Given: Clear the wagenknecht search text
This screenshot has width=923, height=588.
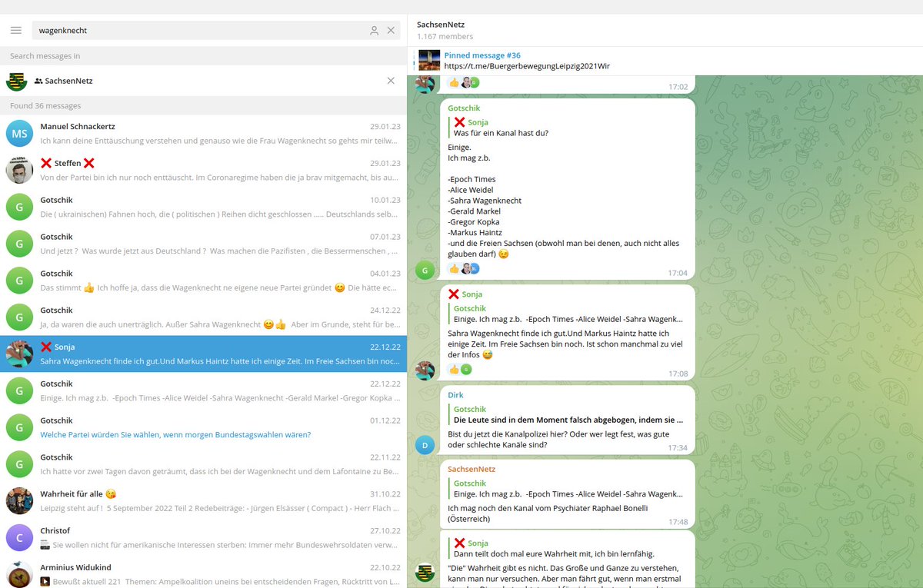Looking at the screenshot, I should (x=391, y=30).
